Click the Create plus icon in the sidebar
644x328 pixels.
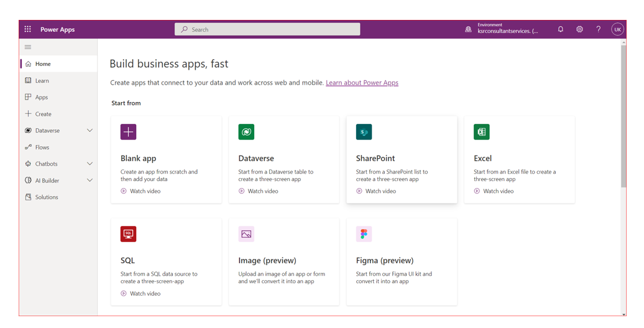[x=29, y=113]
